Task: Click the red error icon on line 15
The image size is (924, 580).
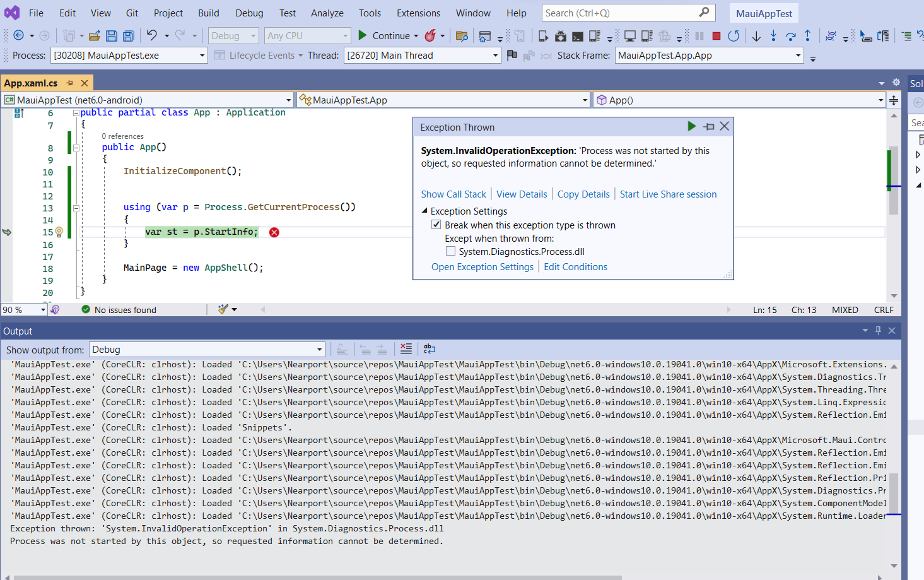Action: (x=274, y=232)
